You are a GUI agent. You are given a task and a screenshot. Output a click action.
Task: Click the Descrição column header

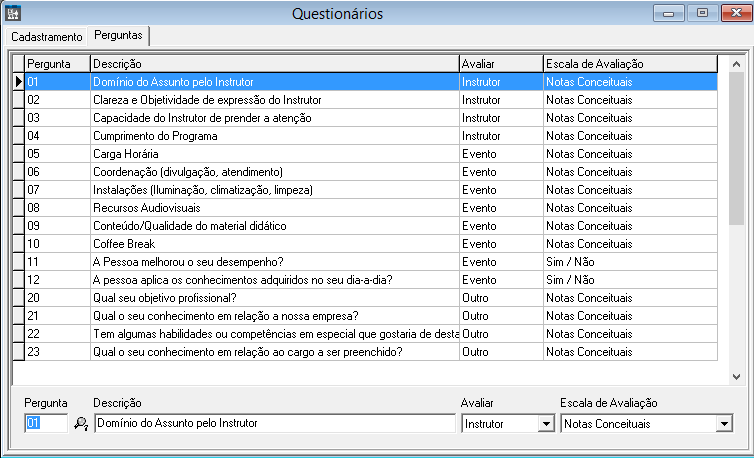click(x=275, y=64)
